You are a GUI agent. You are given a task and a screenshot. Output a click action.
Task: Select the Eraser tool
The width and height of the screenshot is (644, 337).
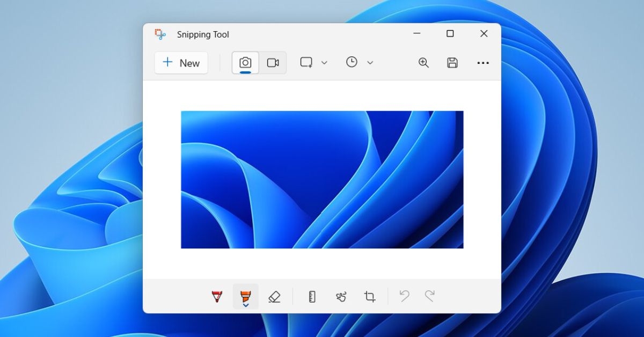(274, 296)
